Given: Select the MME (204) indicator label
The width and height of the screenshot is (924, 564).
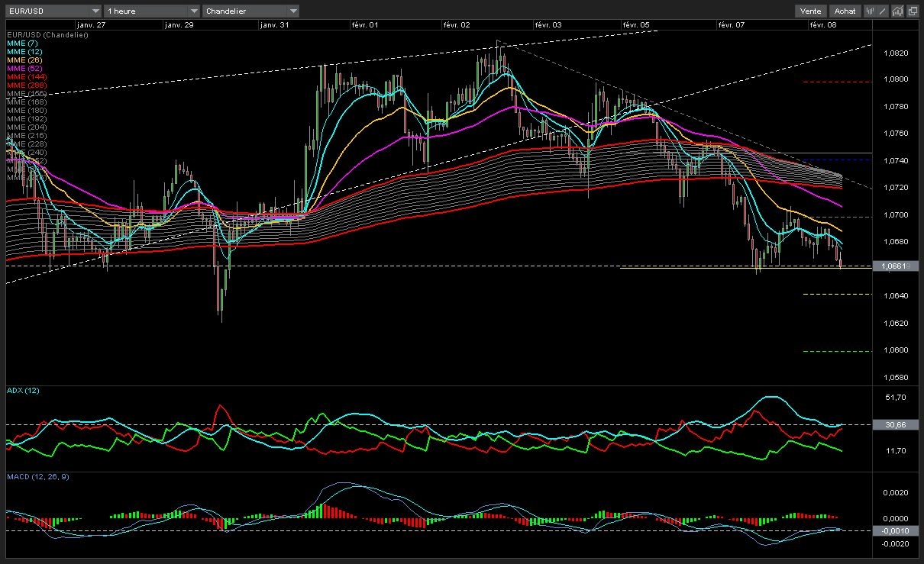Looking at the screenshot, I should (26, 127).
